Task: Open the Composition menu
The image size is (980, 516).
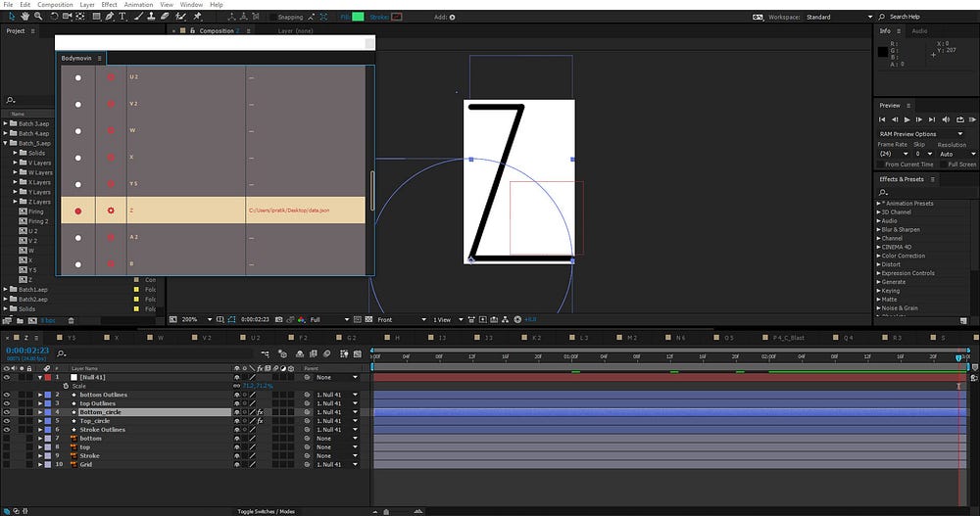Action: (x=55, y=4)
